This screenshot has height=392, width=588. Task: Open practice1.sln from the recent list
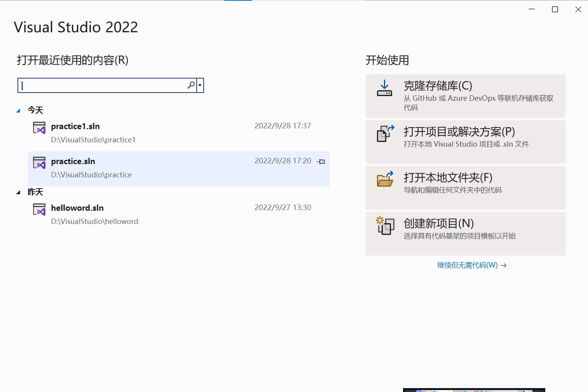[x=179, y=133]
